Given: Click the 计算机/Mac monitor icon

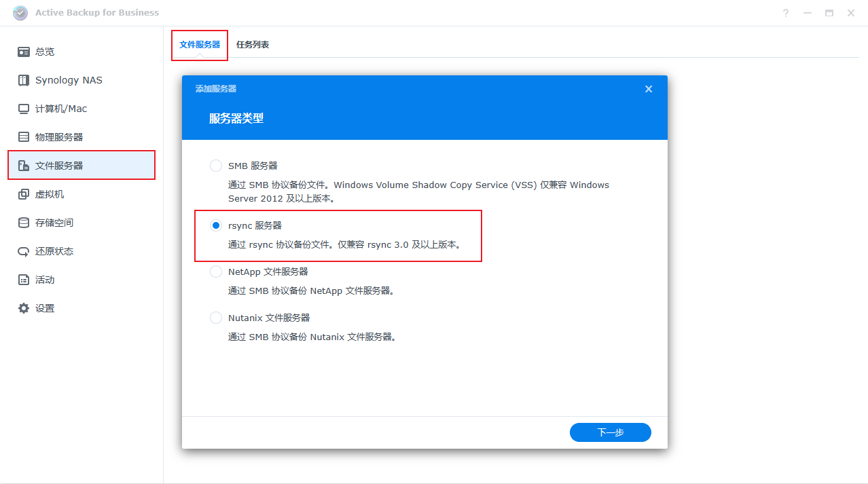Looking at the screenshot, I should [x=24, y=109].
